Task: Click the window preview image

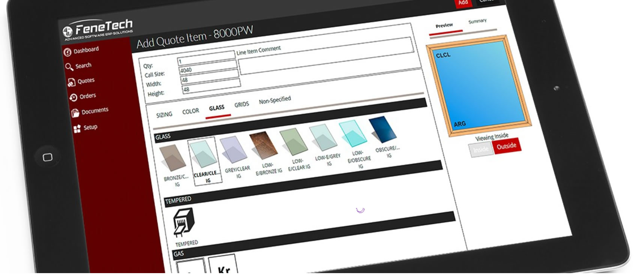Action: [479, 86]
